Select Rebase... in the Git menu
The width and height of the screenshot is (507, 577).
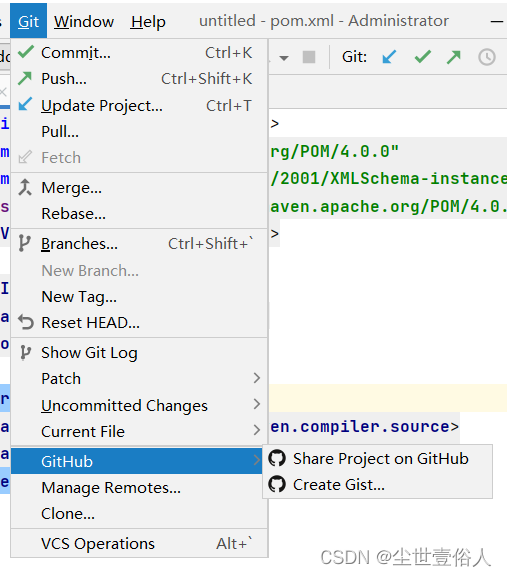pos(139,214)
